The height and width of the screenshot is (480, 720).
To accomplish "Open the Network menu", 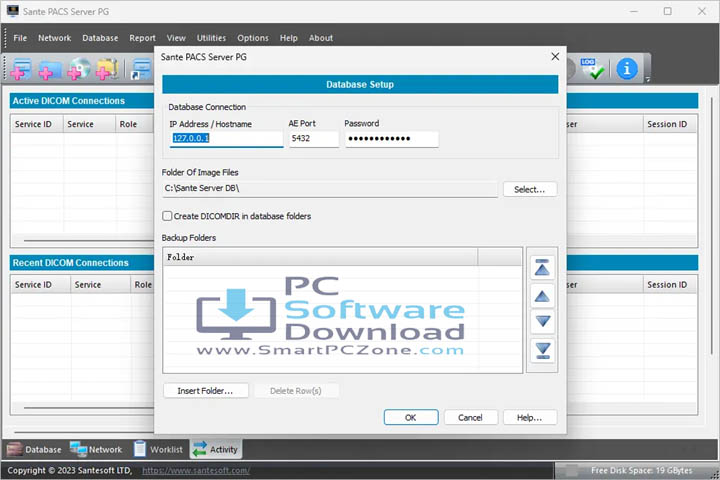I will [x=55, y=38].
